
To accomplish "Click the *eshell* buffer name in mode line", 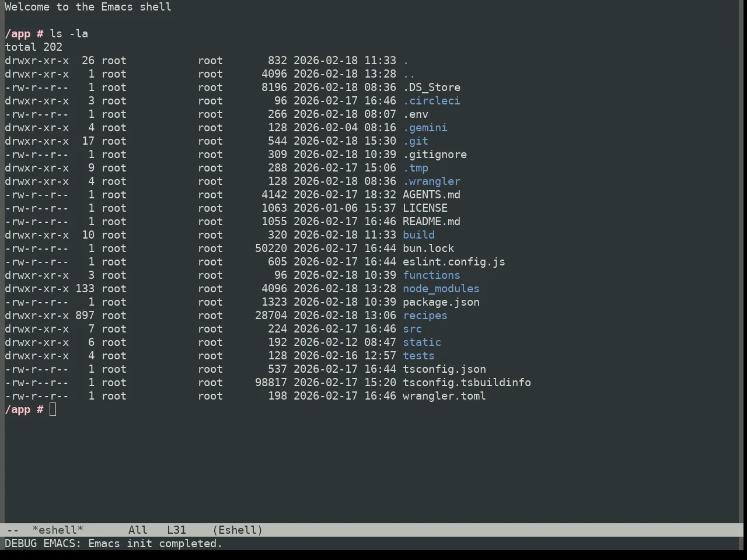I will point(58,530).
